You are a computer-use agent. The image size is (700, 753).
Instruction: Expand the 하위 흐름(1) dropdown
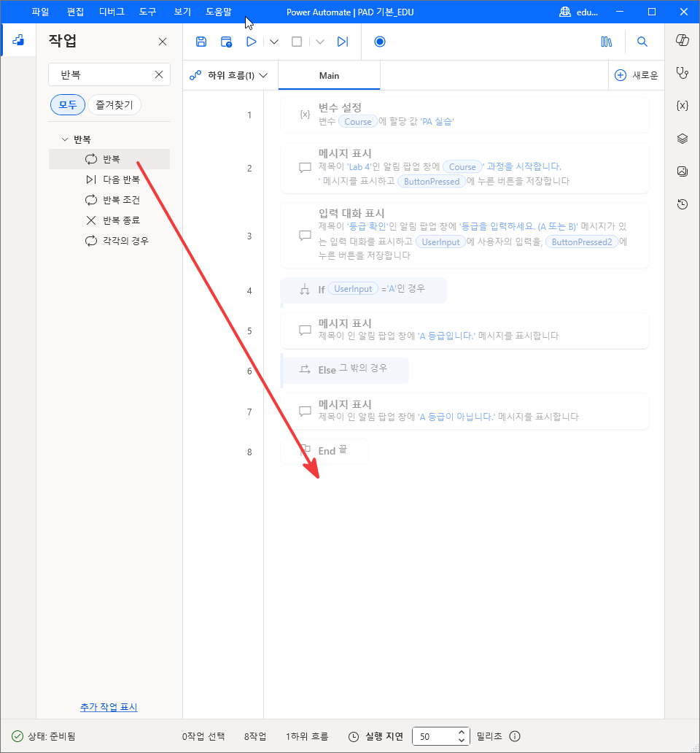(x=230, y=75)
